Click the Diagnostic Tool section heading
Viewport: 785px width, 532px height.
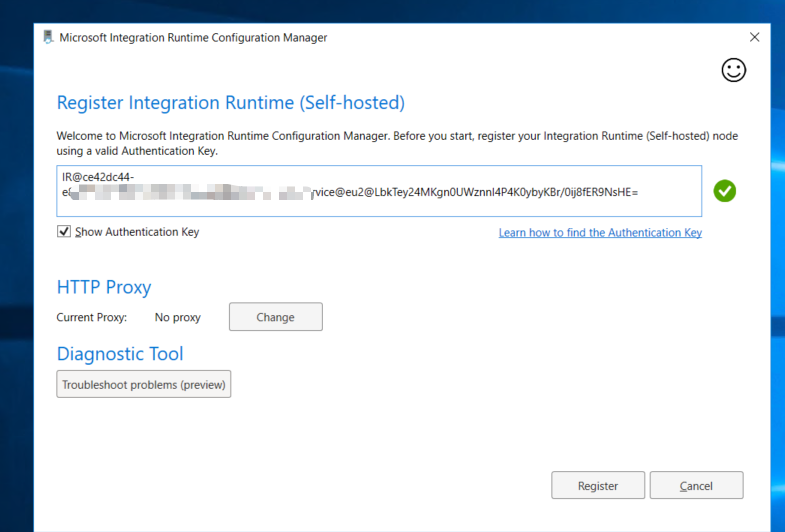click(120, 354)
